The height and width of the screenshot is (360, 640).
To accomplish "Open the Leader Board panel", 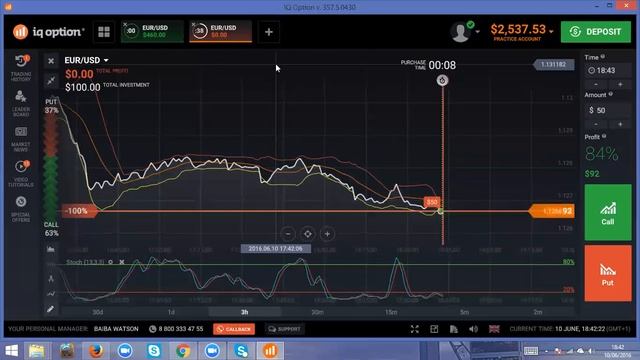I will [x=21, y=103].
